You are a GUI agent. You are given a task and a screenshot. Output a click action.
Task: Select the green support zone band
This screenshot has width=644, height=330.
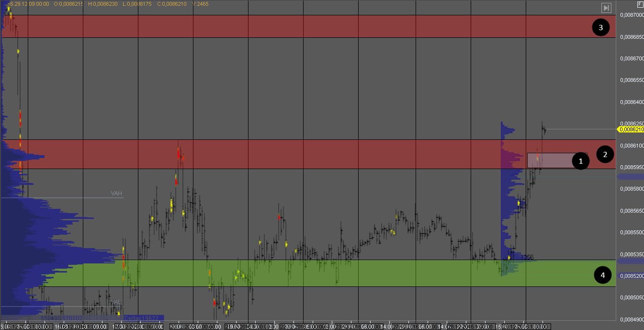pos(306,273)
